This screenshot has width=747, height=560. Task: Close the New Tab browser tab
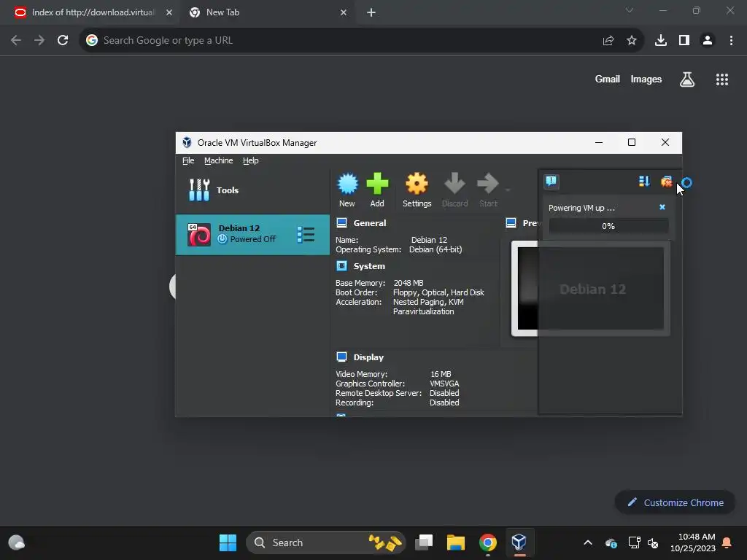click(344, 12)
